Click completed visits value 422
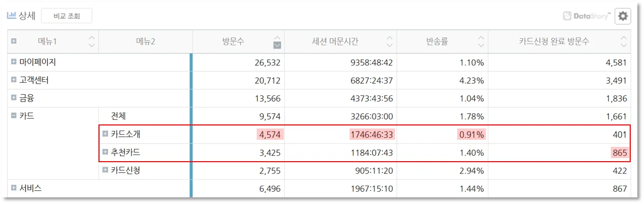 [620, 170]
